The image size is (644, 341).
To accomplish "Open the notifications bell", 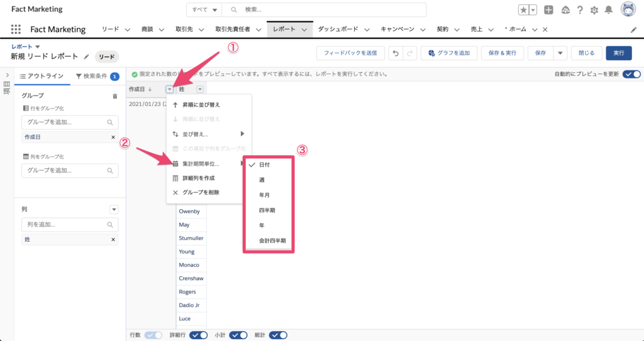I will coord(609,10).
